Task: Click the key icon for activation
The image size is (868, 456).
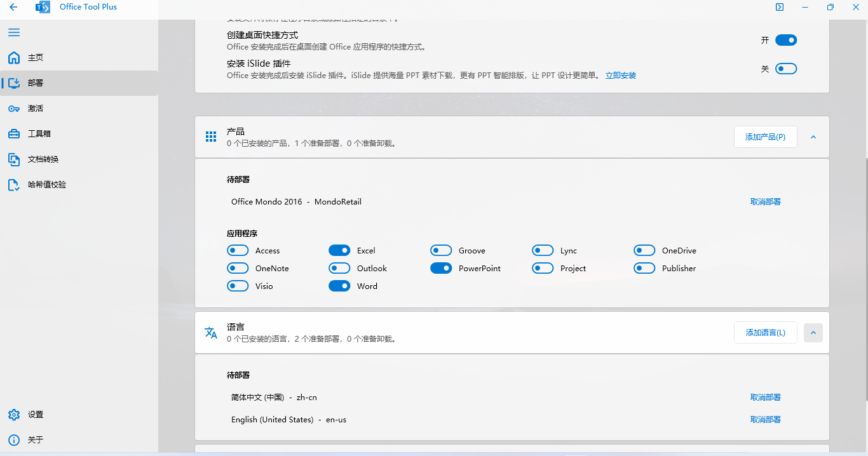Action: pyautogui.click(x=14, y=109)
